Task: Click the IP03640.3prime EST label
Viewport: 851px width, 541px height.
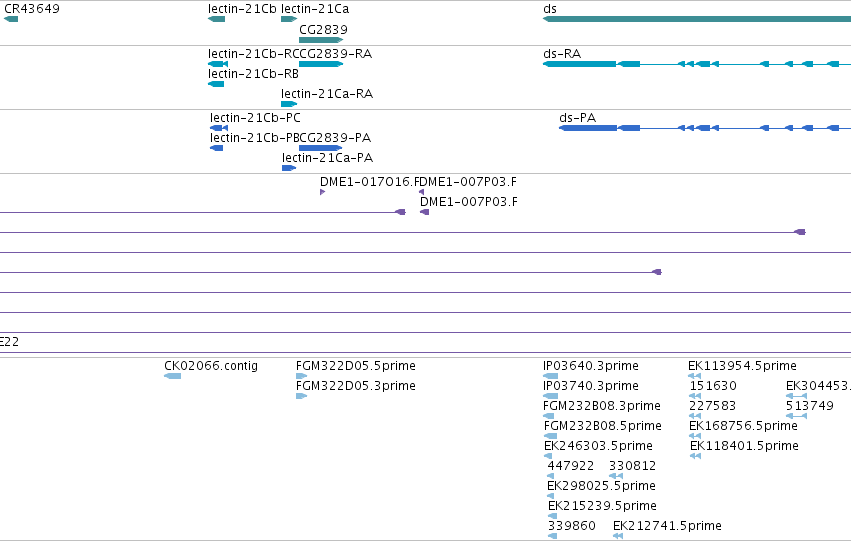Action: (x=591, y=366)
